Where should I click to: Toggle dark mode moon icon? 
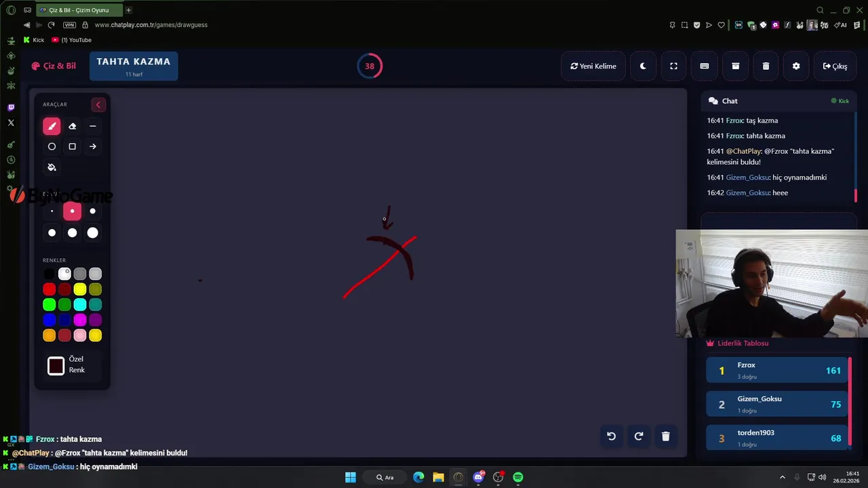coord(643,66)
